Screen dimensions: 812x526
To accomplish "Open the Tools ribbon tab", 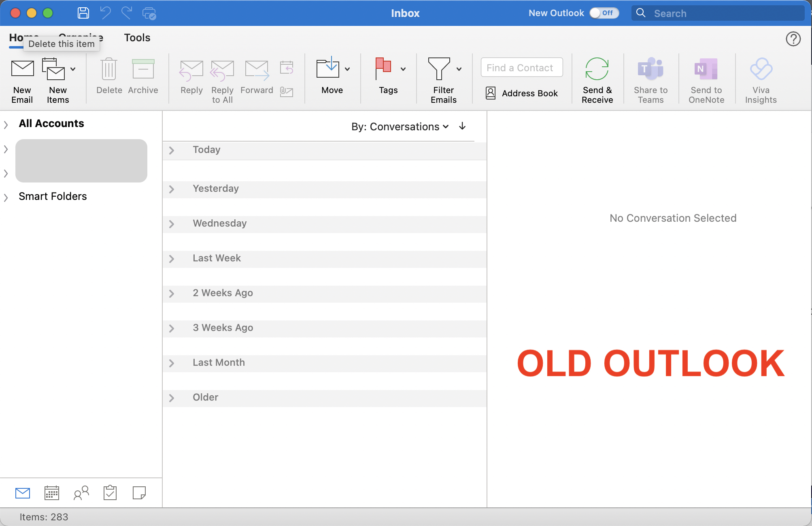I will click(x=137, y=38).
